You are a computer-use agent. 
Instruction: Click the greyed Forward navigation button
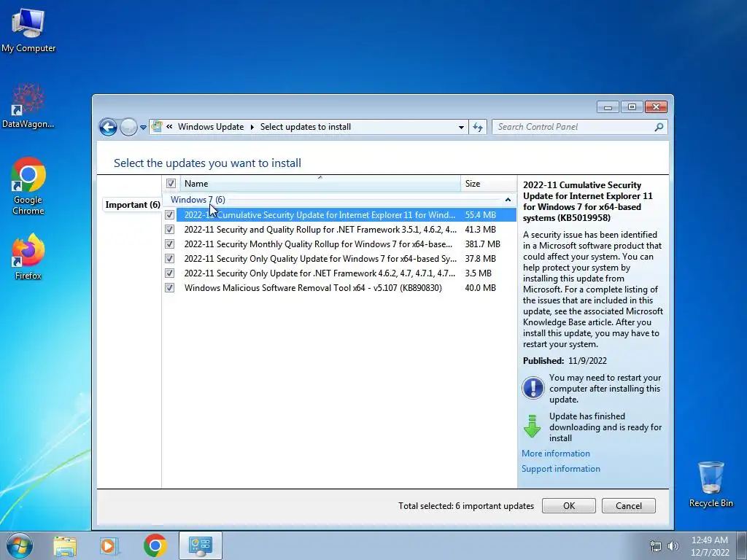(128, 127)
